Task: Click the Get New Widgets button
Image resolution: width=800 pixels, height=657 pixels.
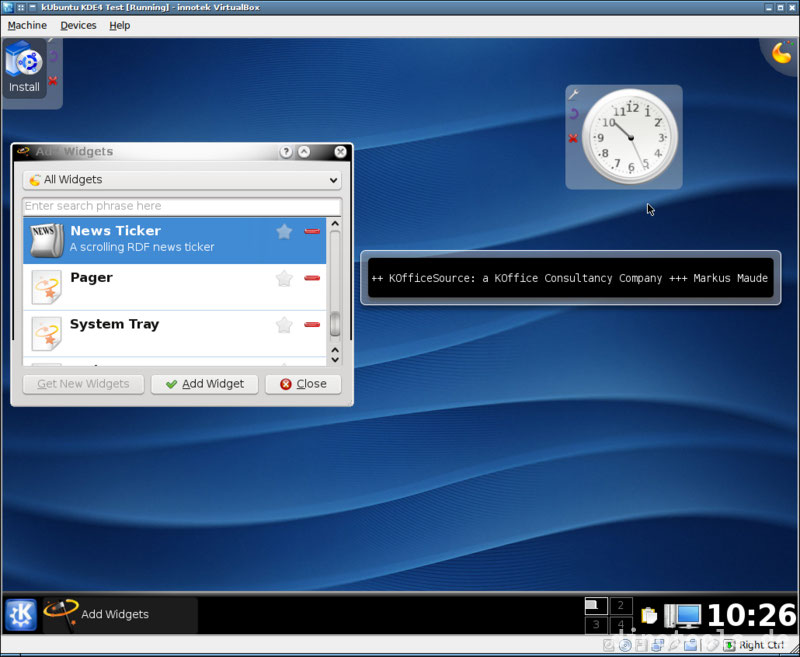Action: (x=83, y=384)
